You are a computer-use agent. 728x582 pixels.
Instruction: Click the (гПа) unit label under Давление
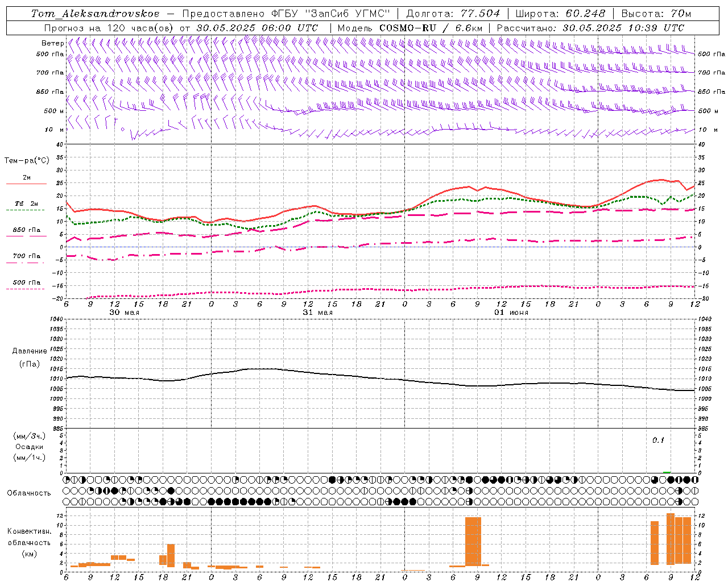29,364
